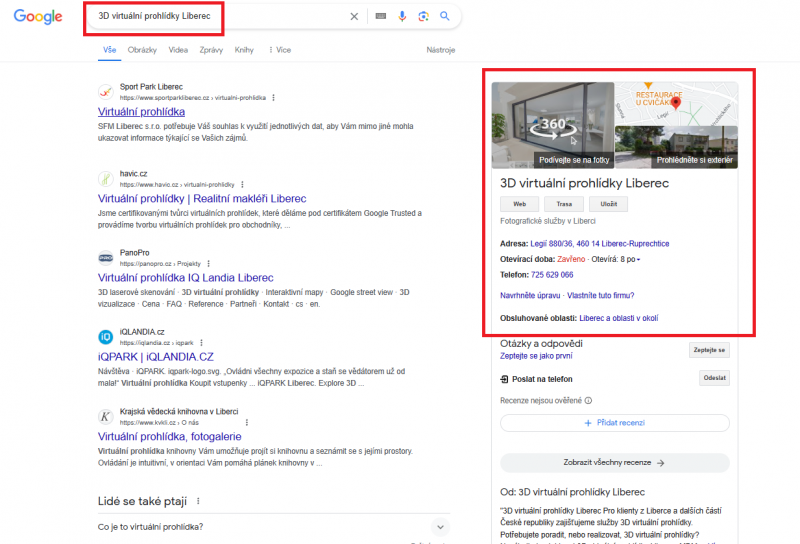Start voice search with microphone icon
This screenshot has width=800, height=544.
(x=402, y=16)
